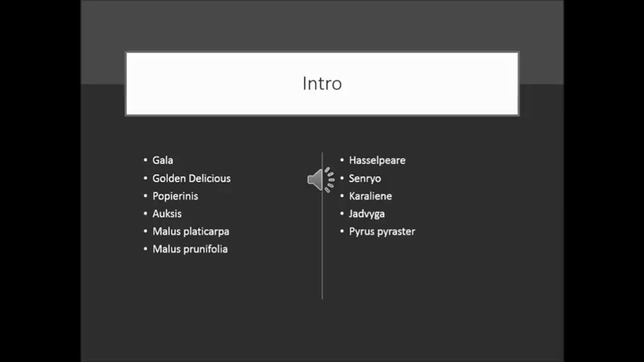Select the Intro slide title
The image size is (644, 362).
click(x=322, y=83)
